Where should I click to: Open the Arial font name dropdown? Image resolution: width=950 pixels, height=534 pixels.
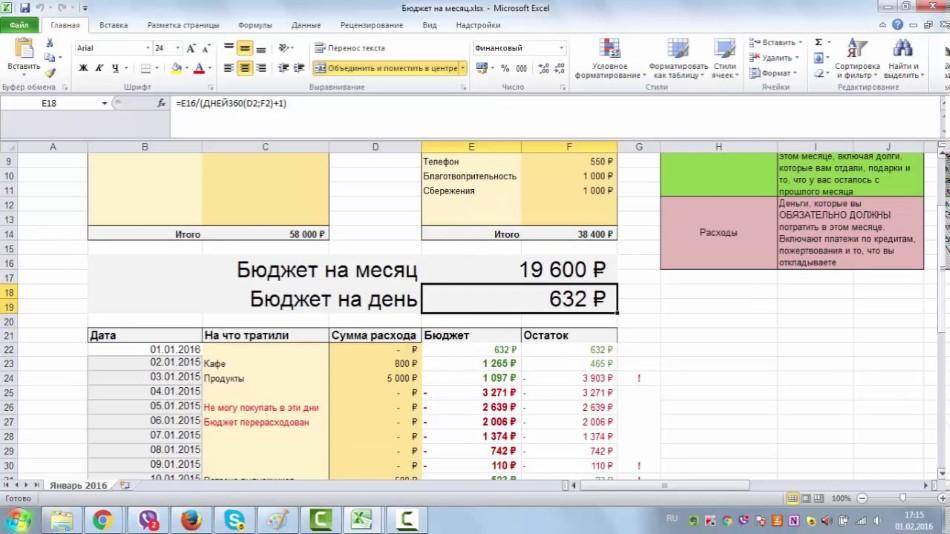point(145,47)
